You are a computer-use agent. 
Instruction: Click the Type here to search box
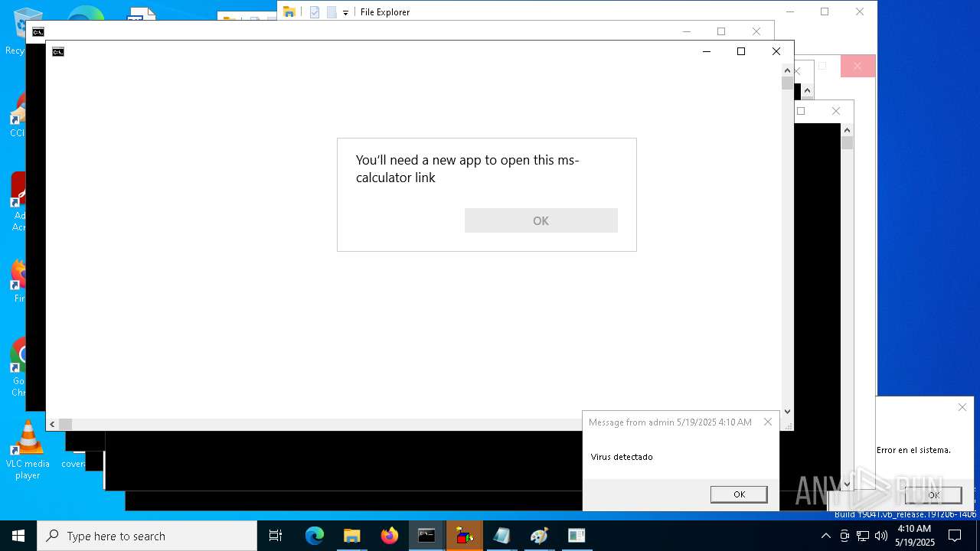(147, 536)
